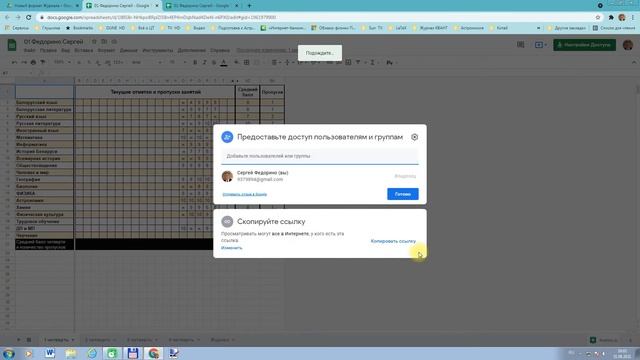Click the link icon beside Скопируйте ссылку
The height and width of the screenshot is (360, 640).
(227, 222)
